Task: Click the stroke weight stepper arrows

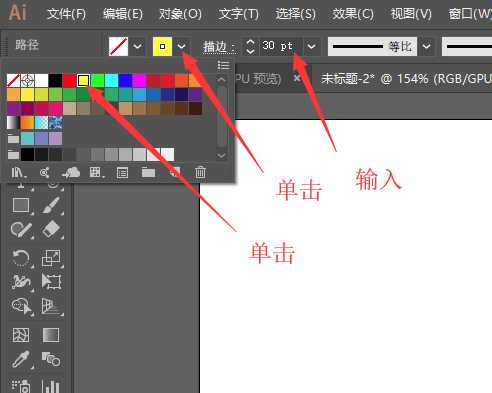Action: (x=250, y=46)
